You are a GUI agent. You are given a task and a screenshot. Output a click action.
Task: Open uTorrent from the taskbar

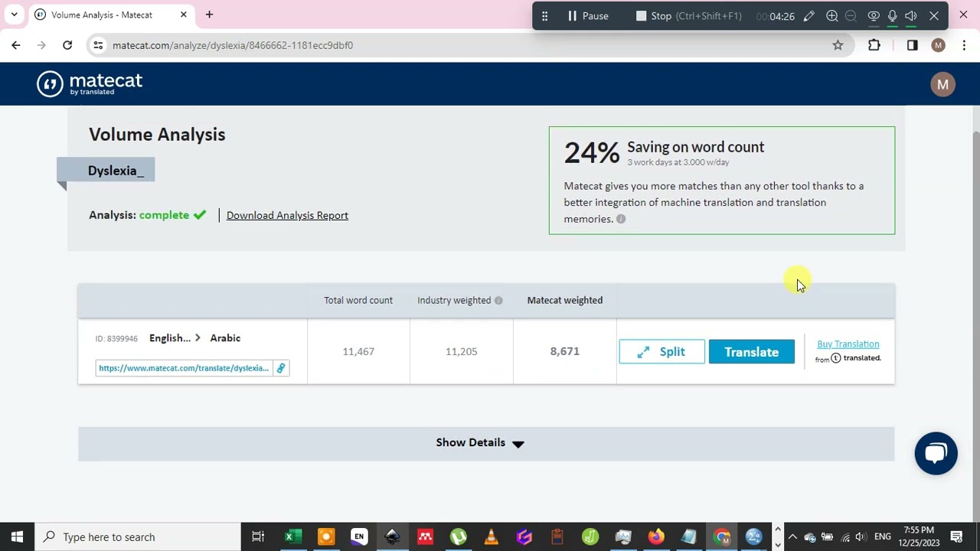(458, 536)
